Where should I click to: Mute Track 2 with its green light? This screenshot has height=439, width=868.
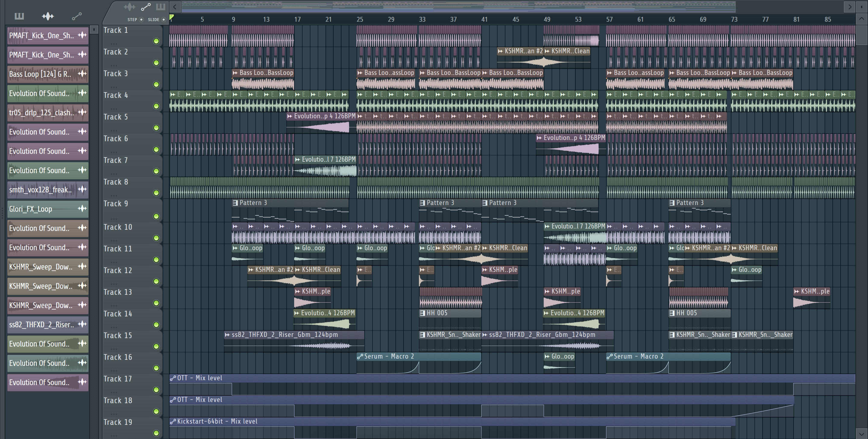tap(156, 63)
